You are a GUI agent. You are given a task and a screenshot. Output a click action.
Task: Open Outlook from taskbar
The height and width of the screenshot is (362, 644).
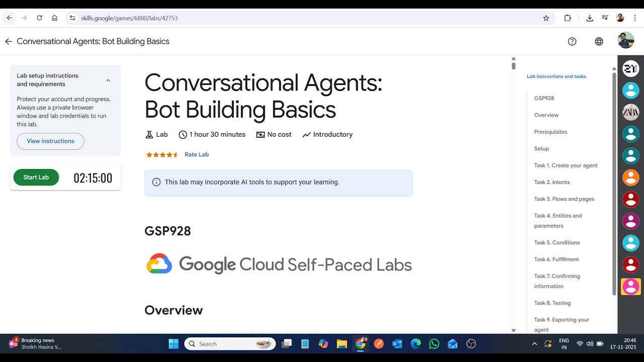click(397, 344)
